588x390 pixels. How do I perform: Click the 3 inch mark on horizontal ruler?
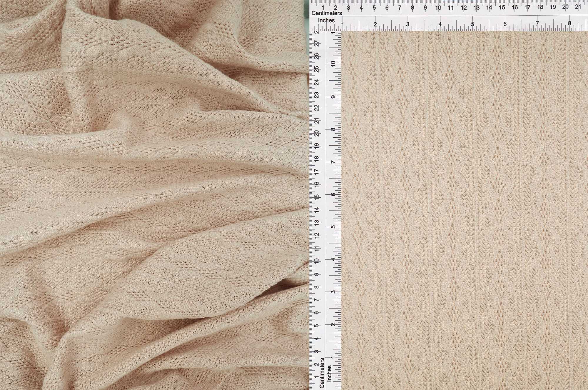[x=407, y=24]
